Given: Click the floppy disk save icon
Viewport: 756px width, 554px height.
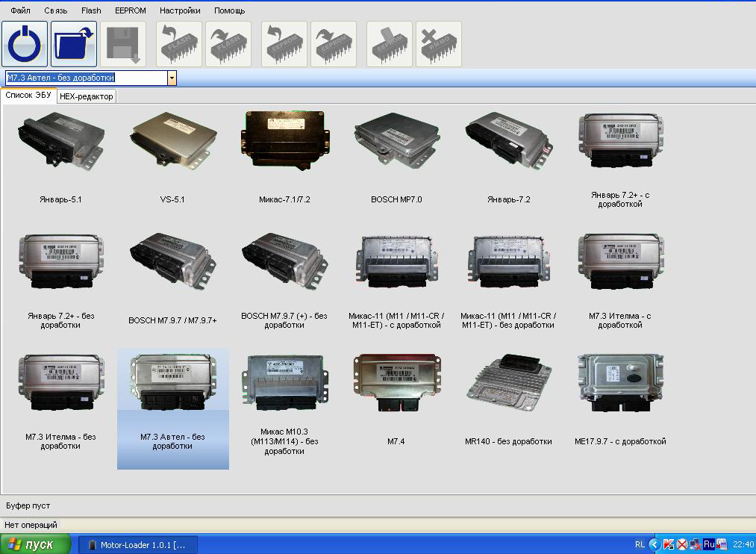Looking at the screenshot, I should click(x=123, y=44).
